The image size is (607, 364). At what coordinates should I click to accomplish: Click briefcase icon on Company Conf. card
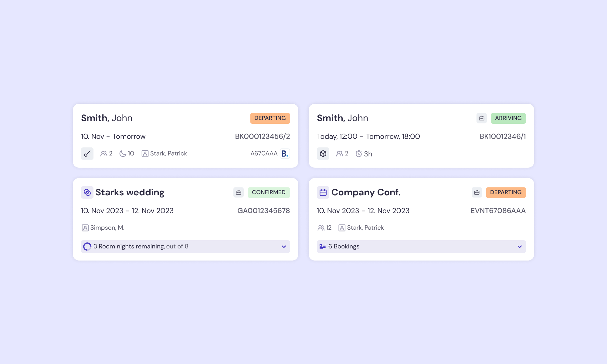[x=476, y=193]
